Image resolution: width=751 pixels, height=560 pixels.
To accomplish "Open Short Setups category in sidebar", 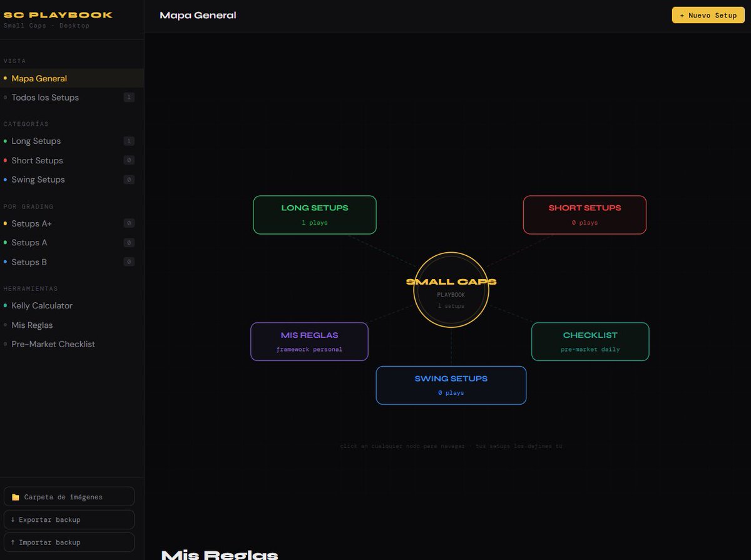I will coord(72,161).
